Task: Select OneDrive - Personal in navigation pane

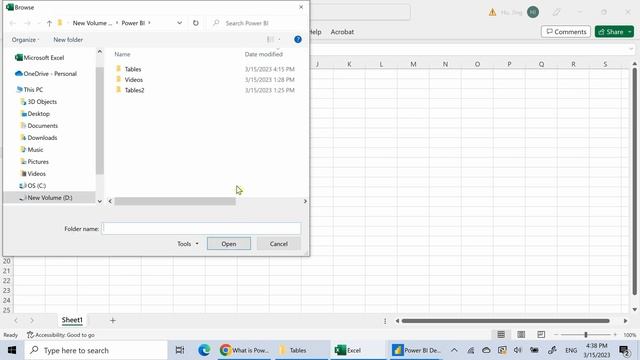Action: click(50, 74)
